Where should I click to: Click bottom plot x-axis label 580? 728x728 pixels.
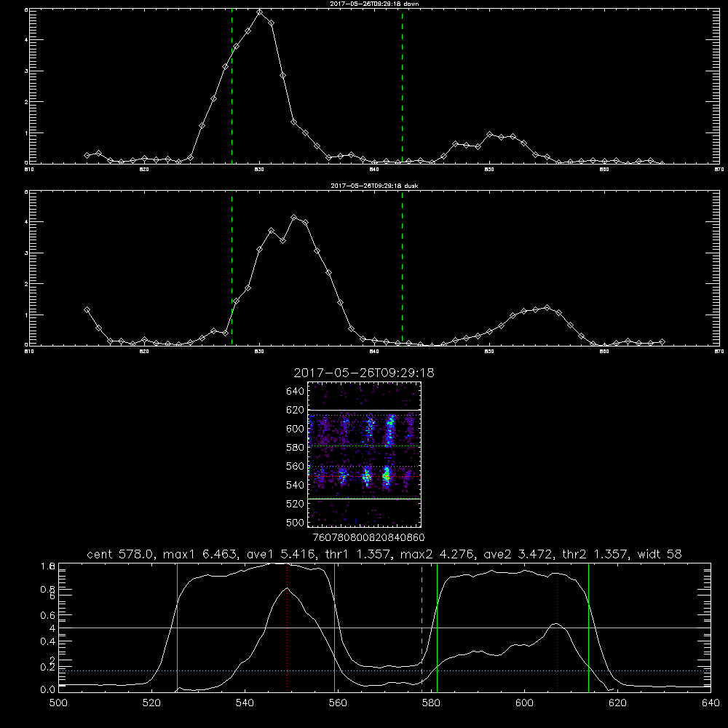[431, 703]
